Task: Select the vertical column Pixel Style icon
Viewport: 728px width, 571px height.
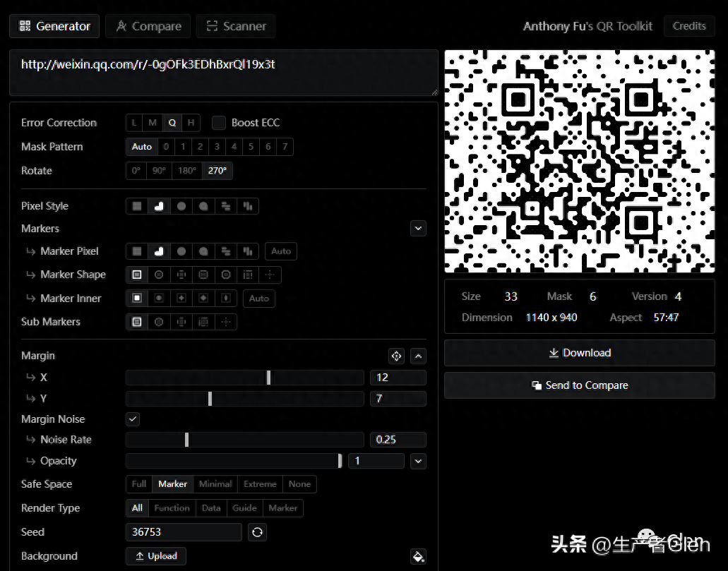Action: tap(248, 206)
